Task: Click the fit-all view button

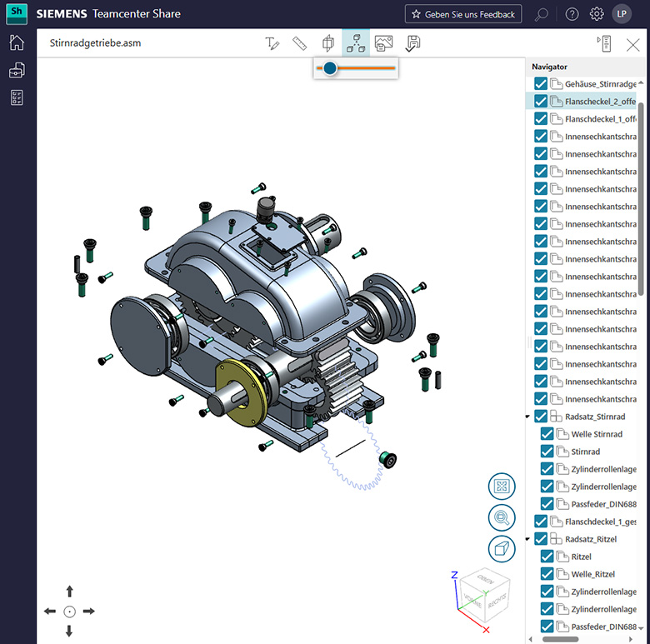Action: point(502,486)
